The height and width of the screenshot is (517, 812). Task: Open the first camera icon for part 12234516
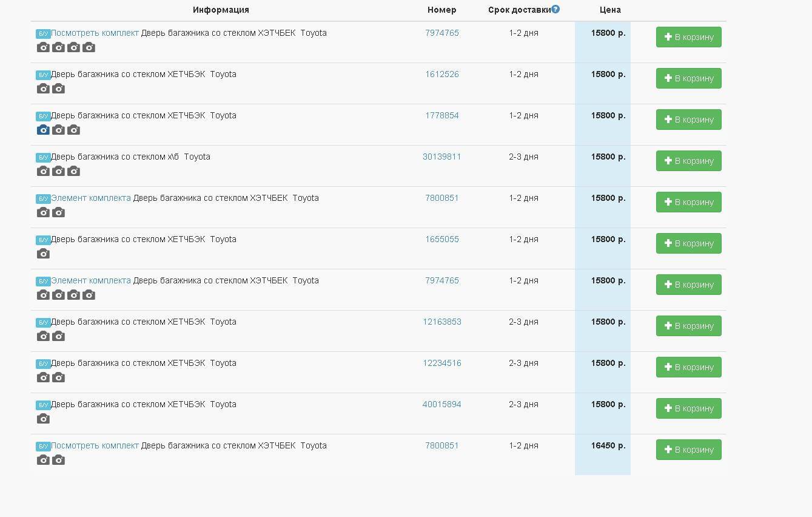click(43, 377)
